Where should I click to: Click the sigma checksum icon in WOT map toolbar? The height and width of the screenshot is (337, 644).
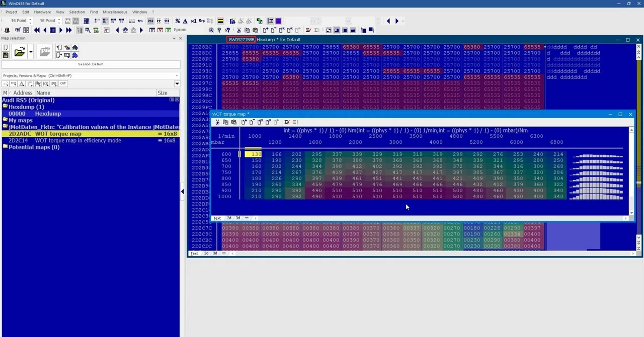pyautogui.click(x=287, y=122)
